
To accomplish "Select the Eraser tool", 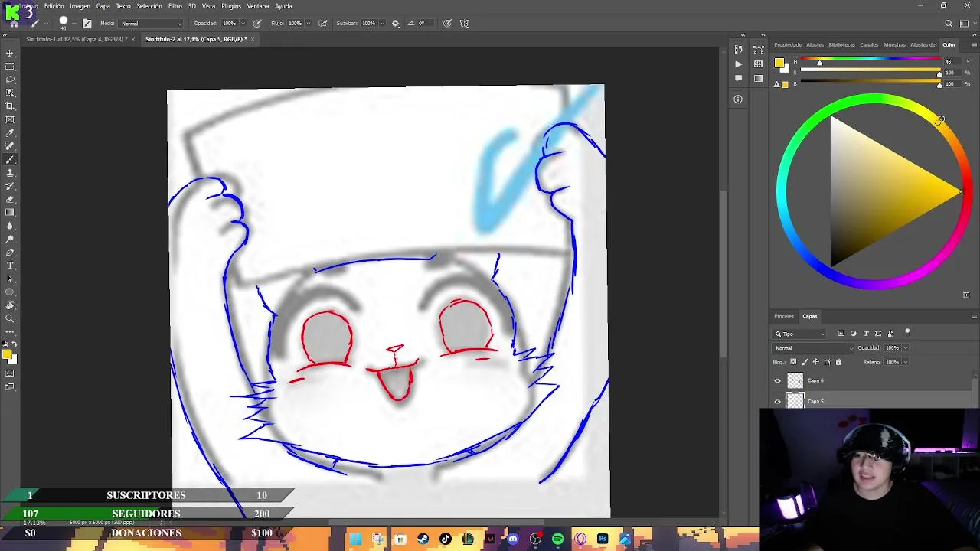I will pos(10,199).
